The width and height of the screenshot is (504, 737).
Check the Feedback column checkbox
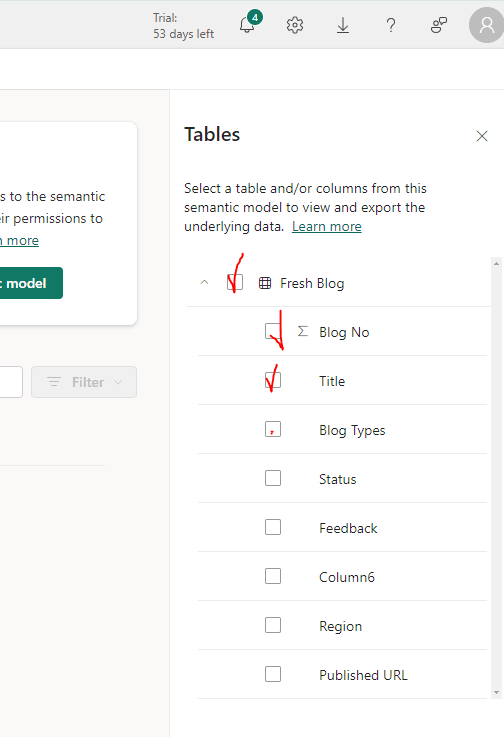pos(273,527)
